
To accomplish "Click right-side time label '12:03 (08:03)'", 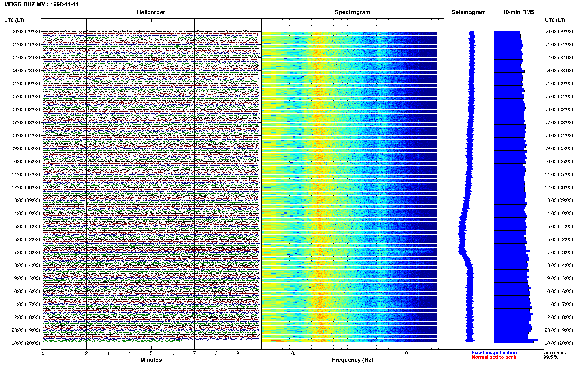I will pyautogui.click(x=559, y=187).
